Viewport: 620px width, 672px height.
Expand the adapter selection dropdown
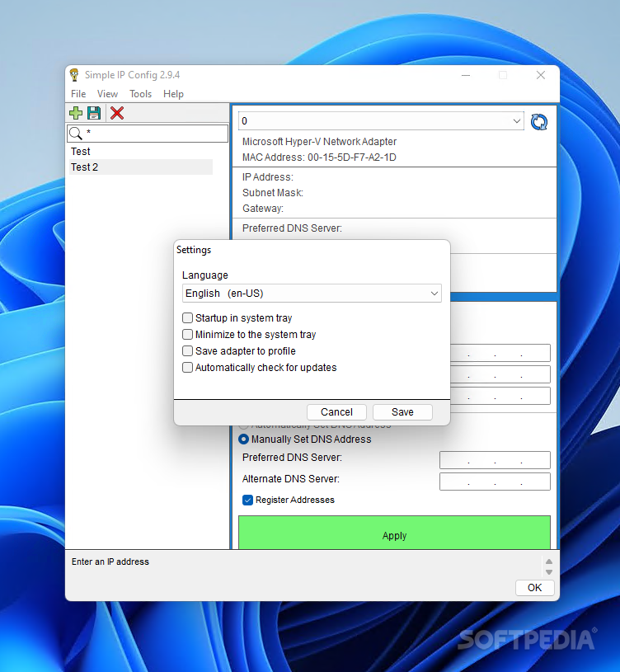click(x=516, y=121)
